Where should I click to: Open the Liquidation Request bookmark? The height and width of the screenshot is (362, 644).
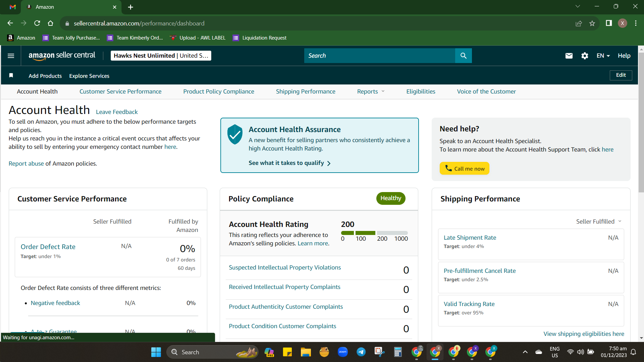260,38
